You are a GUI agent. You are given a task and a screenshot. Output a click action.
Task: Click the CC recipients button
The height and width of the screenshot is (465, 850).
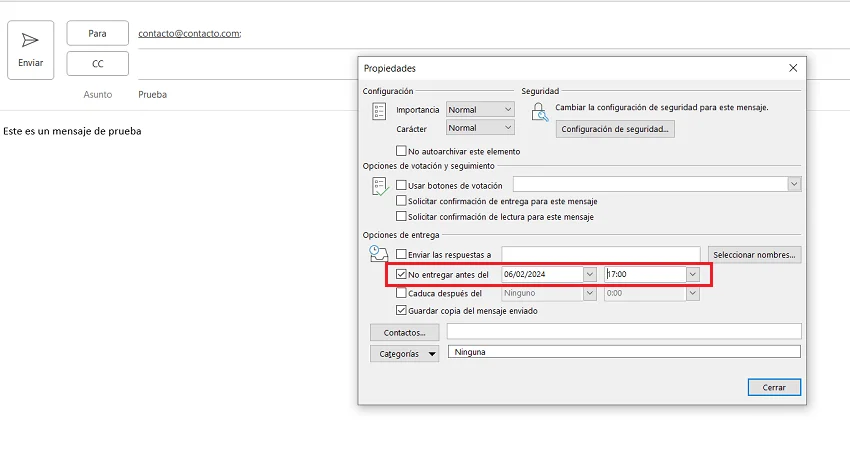98,63
